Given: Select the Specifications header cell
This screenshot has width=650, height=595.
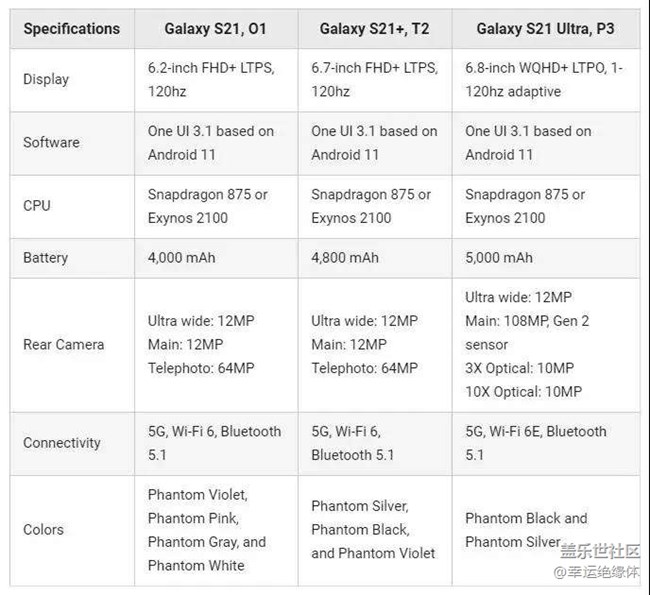Looking at the screenshot, I should point(71,29).
